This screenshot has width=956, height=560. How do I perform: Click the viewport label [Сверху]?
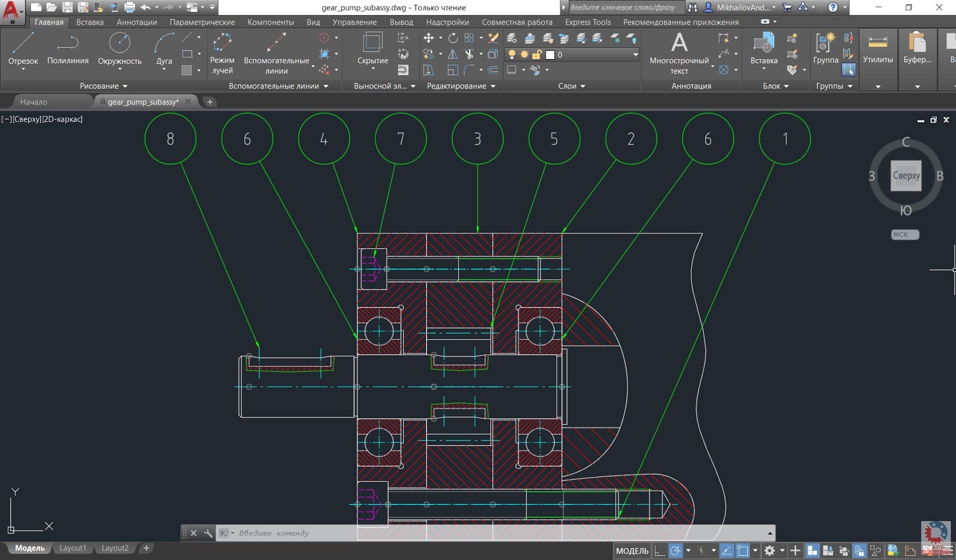(26, 119)
